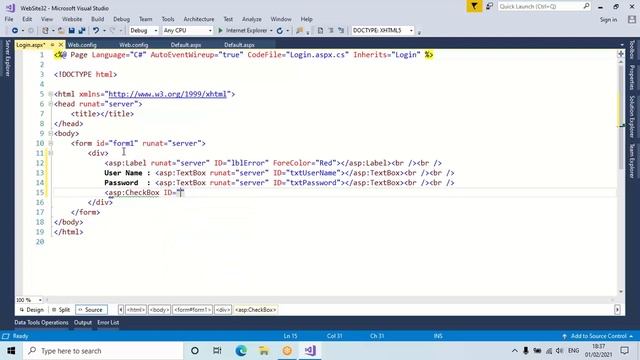Click the New Project toolbar icon

[45, 31]
